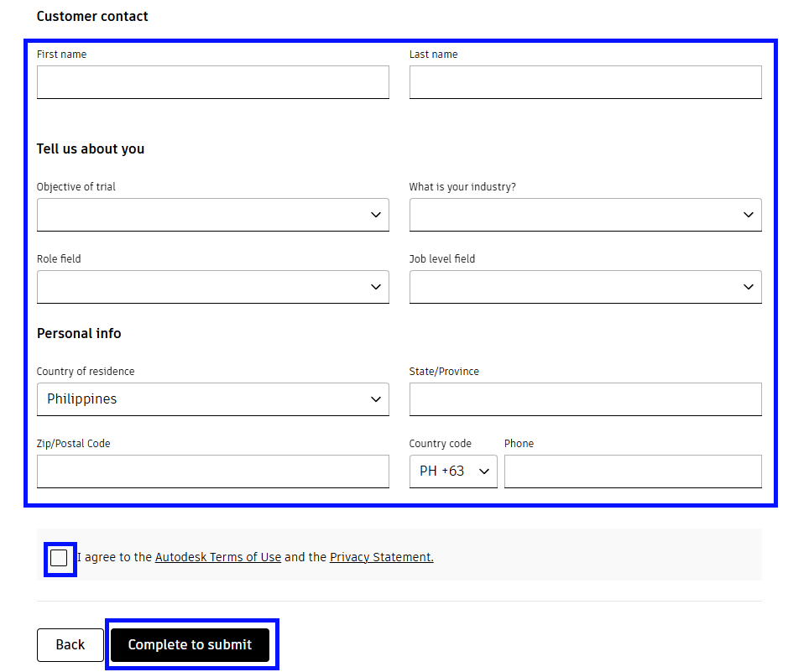Focus the First name input field
The image size is (788, 672).
[x=212, y=82]
